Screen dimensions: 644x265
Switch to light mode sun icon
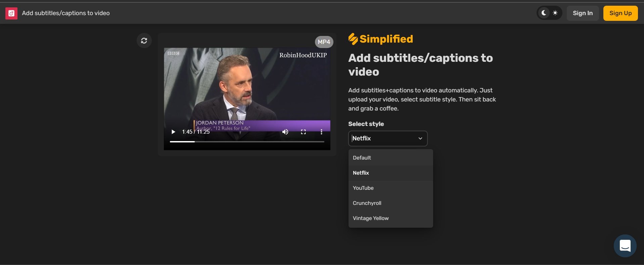[x=555, y=13]
